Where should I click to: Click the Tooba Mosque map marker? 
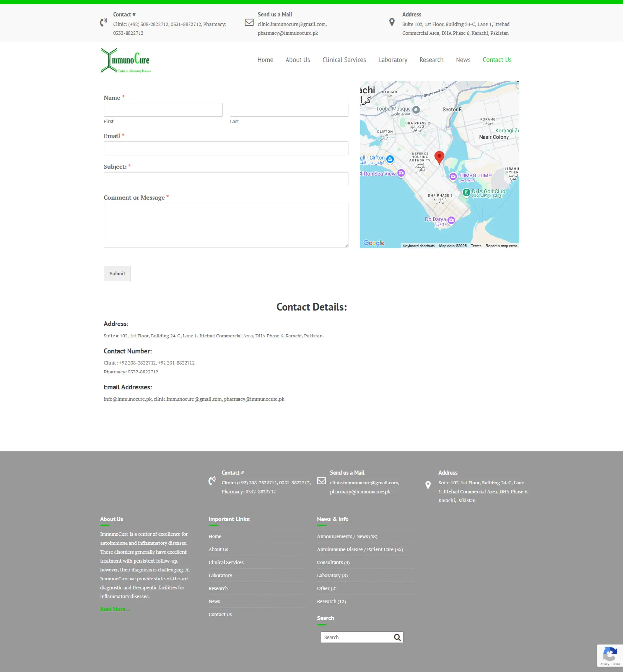[x=416, y=110]
